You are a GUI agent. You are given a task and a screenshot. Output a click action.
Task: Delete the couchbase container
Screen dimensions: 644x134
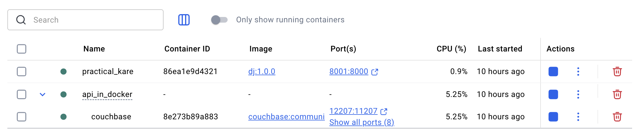pos(617,117)
